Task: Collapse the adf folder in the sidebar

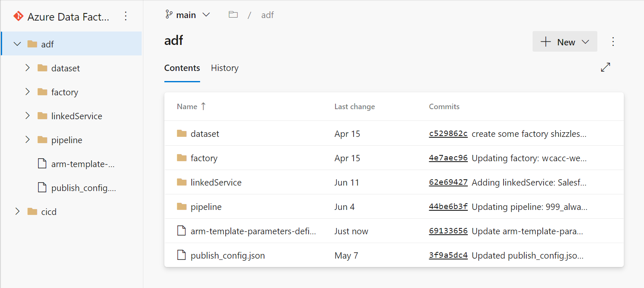Action: (x=17, y=43)
